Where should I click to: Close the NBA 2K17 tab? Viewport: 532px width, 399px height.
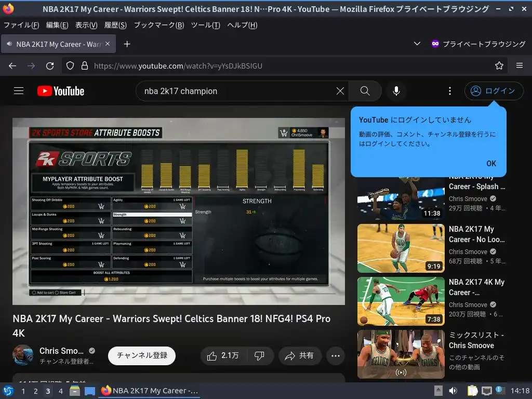point(108,44)
